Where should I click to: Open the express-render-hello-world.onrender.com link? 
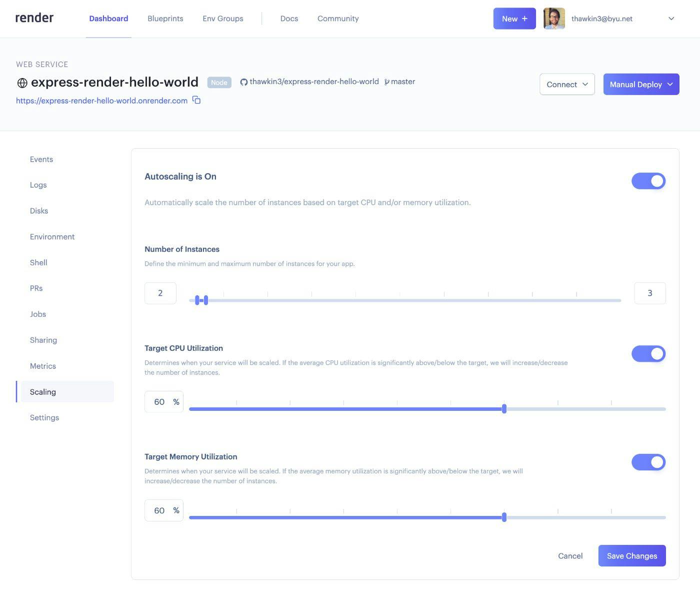(101, 101)
